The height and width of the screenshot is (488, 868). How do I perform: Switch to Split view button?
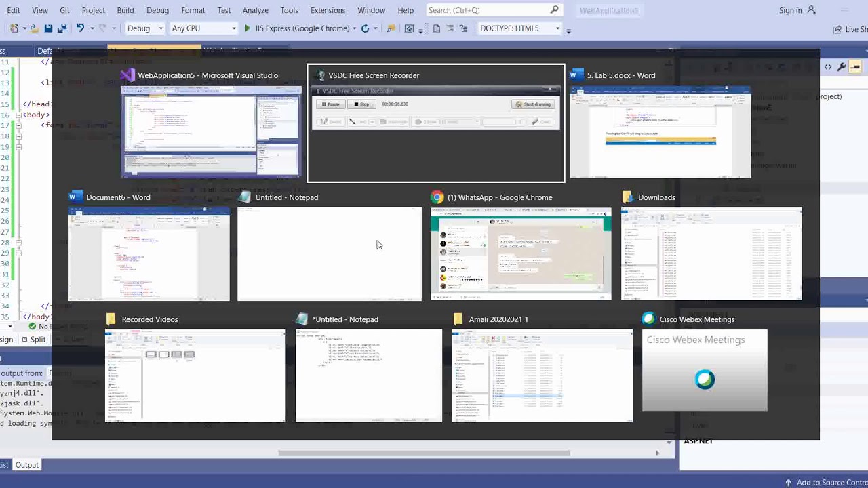pos(34,340)
